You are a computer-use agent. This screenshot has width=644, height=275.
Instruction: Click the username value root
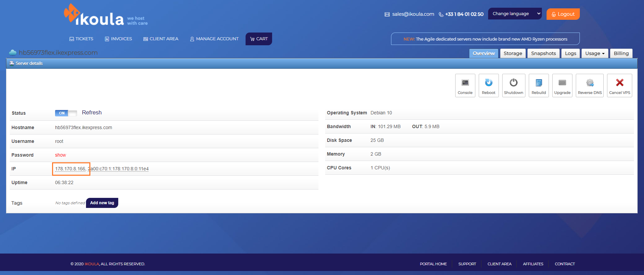(x=59, y=141)
